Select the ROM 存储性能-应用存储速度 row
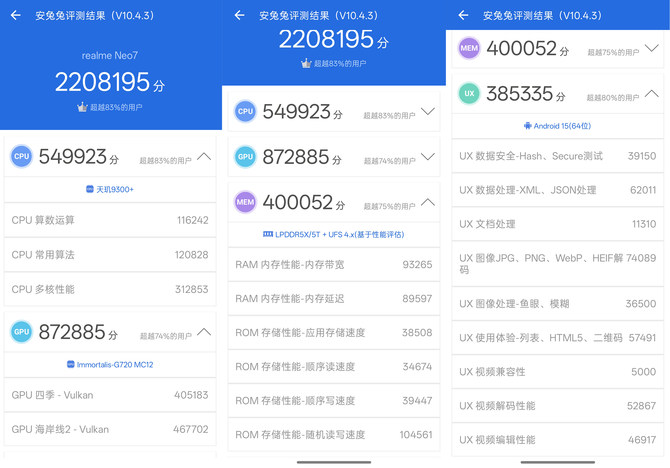670x468 pixels. (334, 333)
